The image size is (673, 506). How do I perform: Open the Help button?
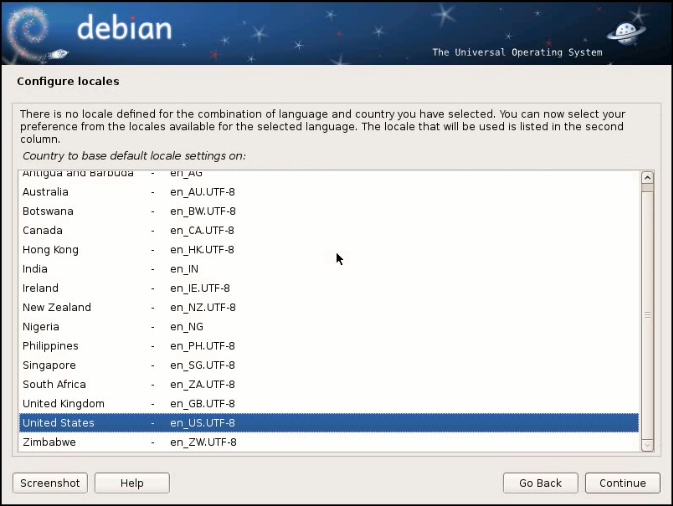click(x=132, y=483)
